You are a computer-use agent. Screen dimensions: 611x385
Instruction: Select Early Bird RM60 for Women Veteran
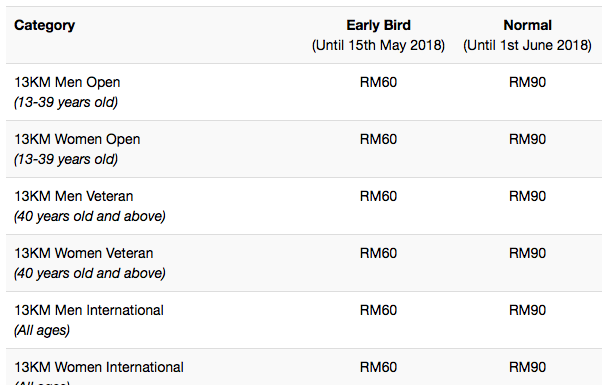(x=378, y=253)
